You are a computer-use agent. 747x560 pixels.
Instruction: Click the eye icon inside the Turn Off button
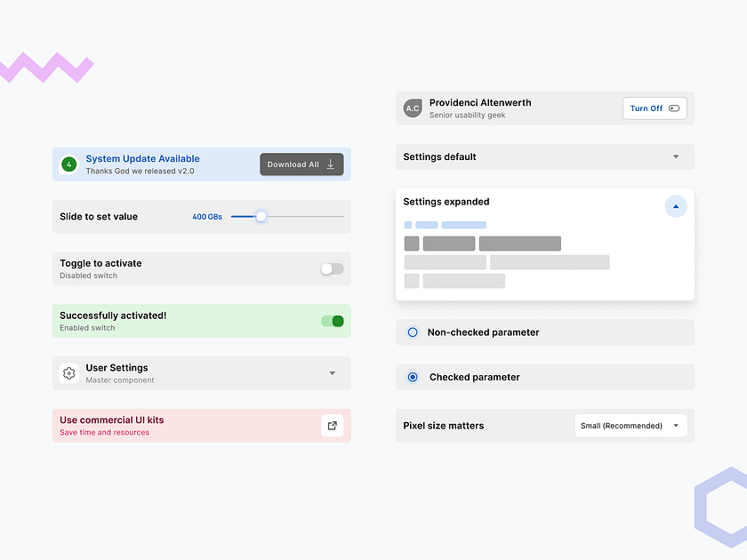673,108
